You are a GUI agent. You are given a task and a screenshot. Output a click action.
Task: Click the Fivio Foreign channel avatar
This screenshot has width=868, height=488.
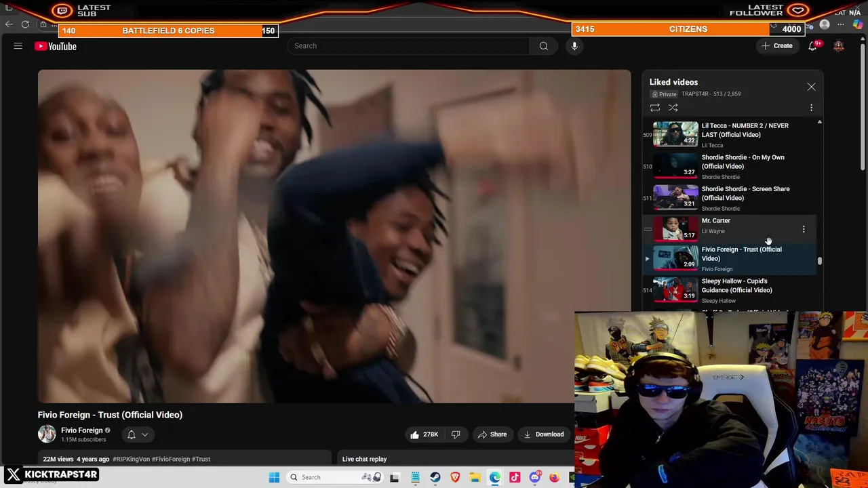[x=47, y=434]
